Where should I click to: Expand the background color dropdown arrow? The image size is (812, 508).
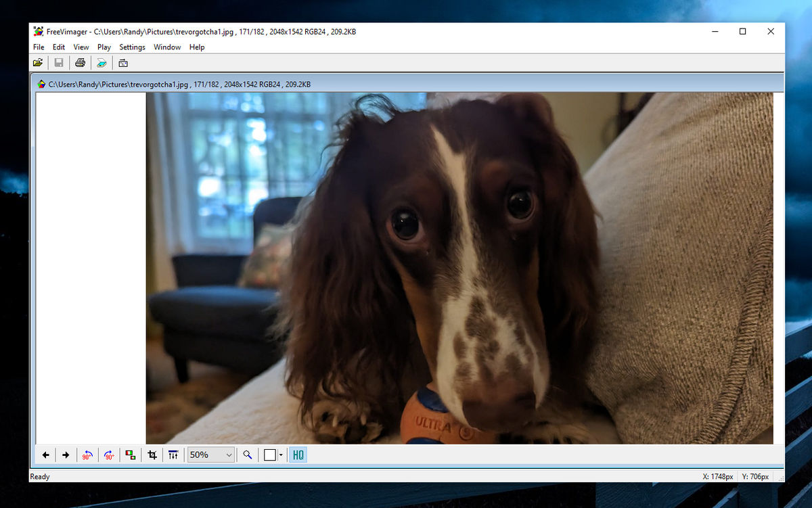[281, 455]
